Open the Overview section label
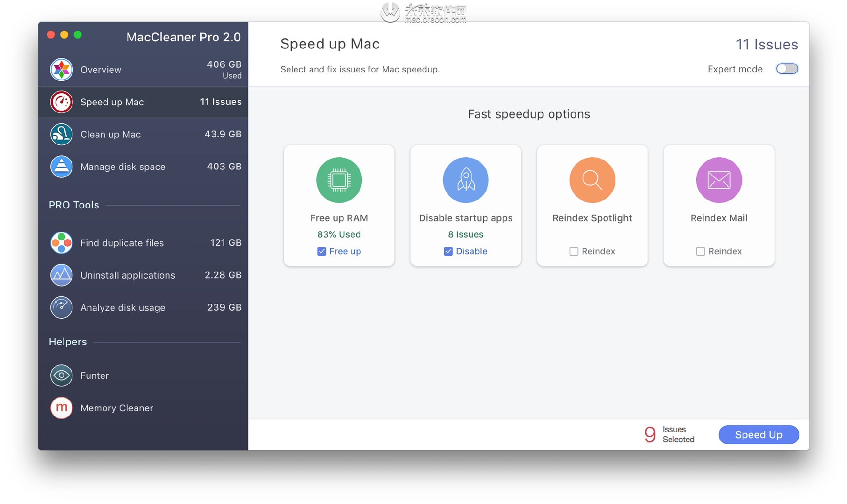847x504 pixels. point(101,70)
